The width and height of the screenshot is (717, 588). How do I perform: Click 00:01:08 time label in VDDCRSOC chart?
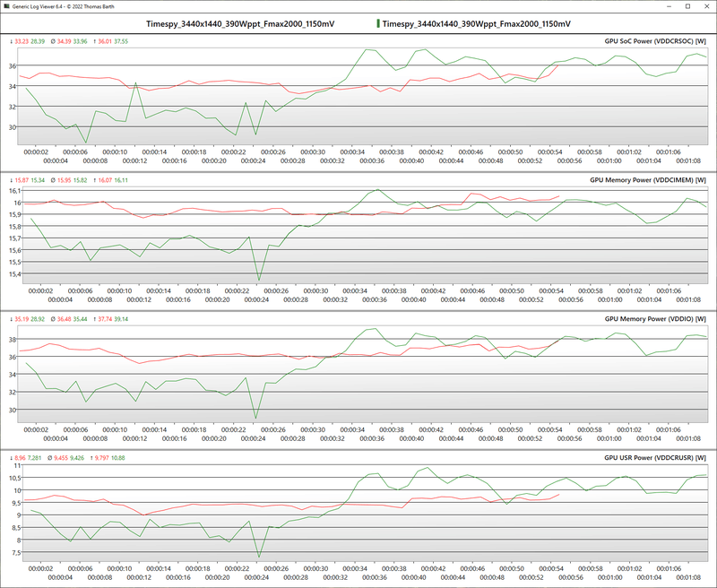click(688, 161)
